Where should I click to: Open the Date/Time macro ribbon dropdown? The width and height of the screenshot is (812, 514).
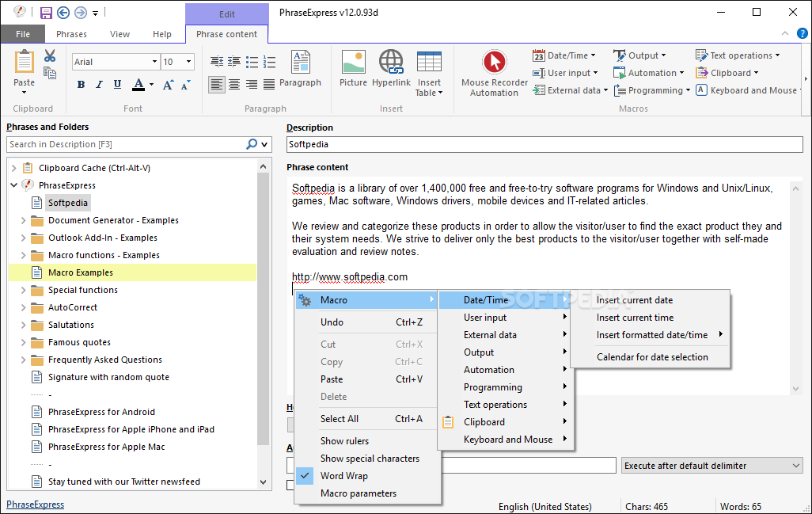(564, 55)
